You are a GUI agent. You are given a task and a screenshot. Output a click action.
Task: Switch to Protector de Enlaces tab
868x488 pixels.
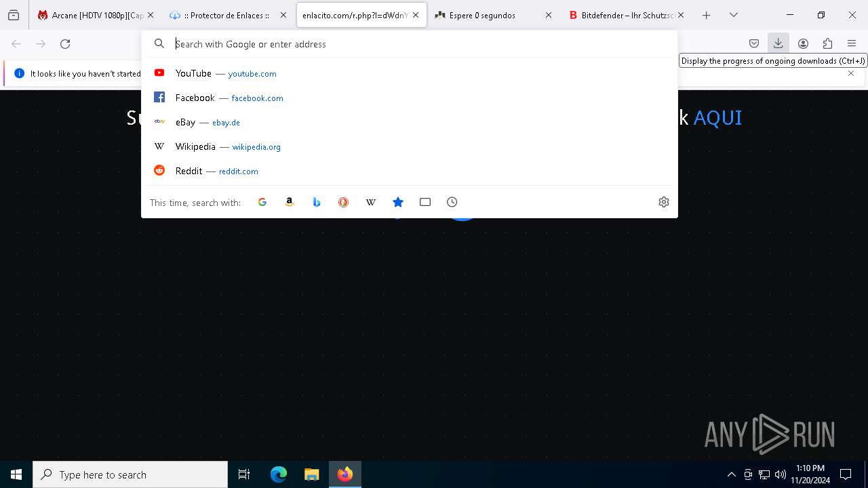click(226, 15)
